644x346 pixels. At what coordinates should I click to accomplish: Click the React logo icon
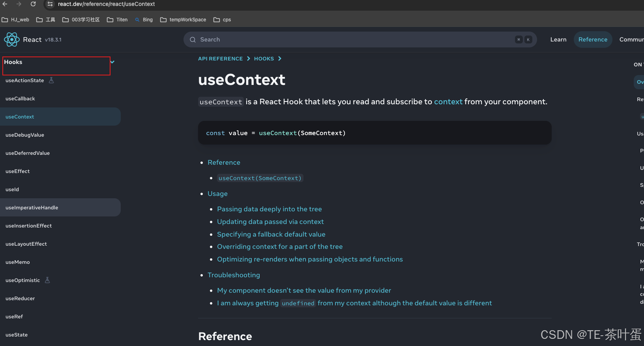pyautogui.click(x=12, y=39)
